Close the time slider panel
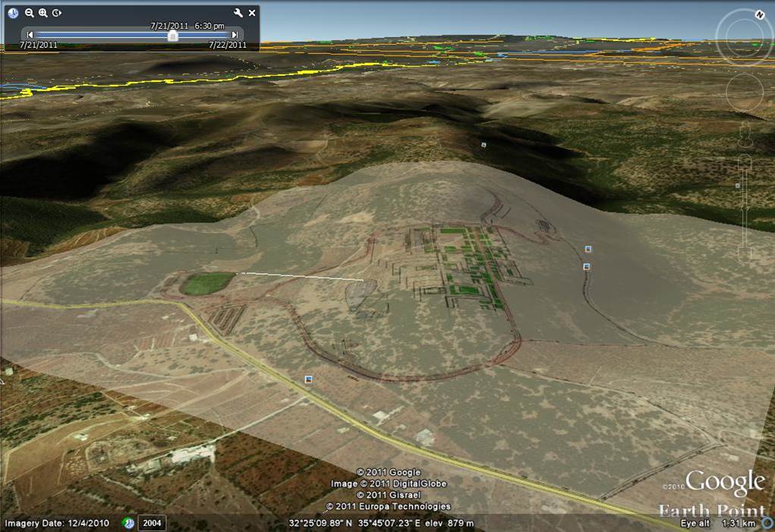Viewport: 775px width, 532px height. tap(252, 13)
